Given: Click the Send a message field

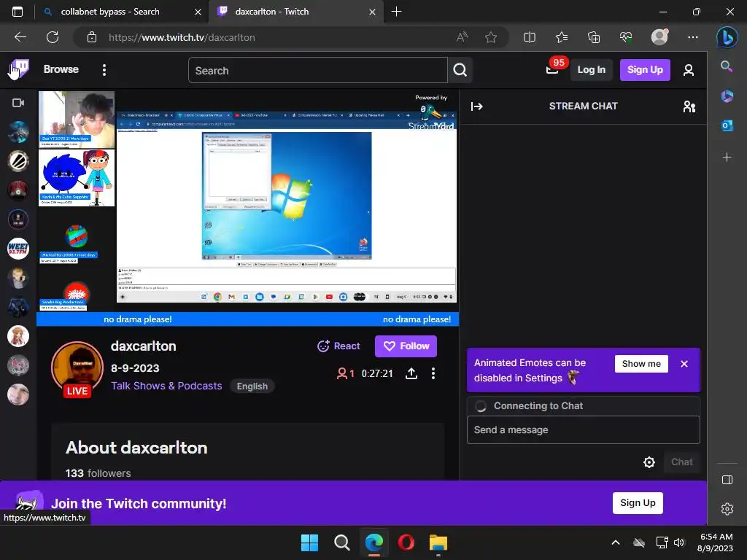Looking at the screenshot, I should point(583,430).
